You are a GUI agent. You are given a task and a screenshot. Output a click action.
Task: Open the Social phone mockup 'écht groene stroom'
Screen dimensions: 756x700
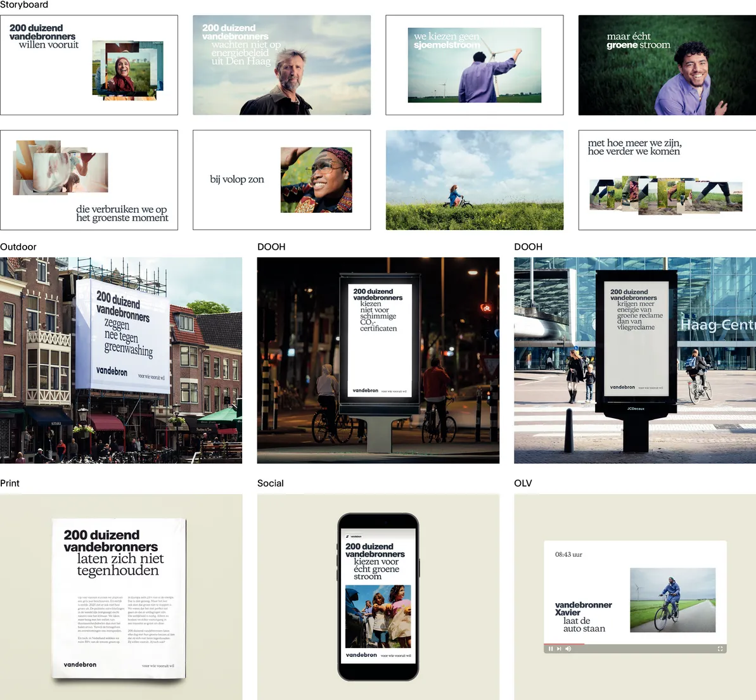coord(378,597)
